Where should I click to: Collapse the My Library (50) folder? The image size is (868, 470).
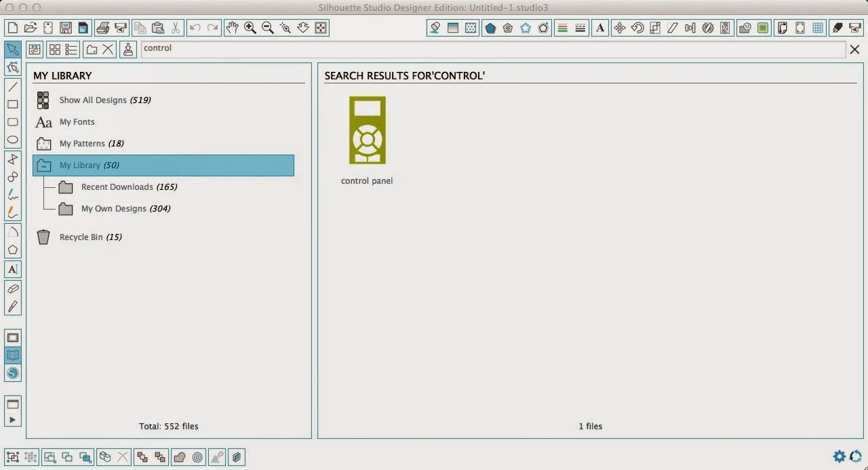[43, 165]
